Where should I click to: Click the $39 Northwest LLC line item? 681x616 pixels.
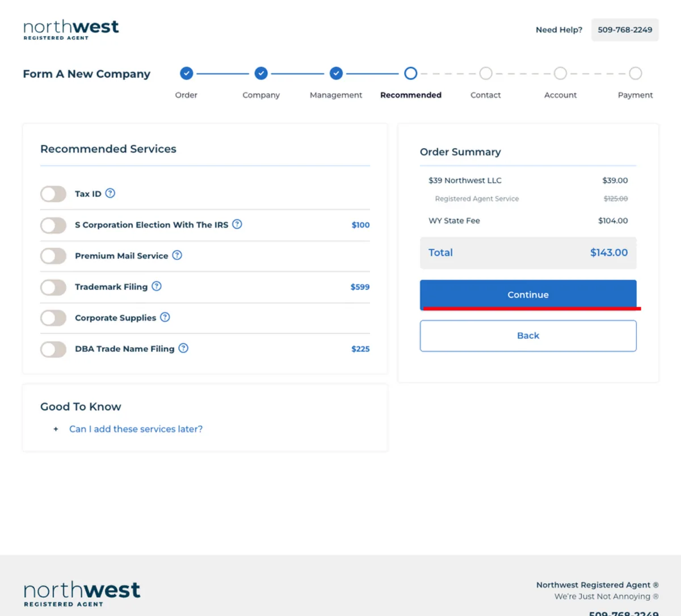[x=528, y=180]
